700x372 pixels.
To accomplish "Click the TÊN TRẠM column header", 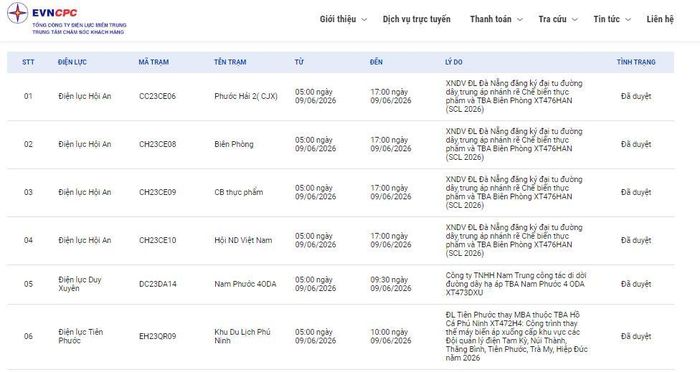I will tap(230, 62).
